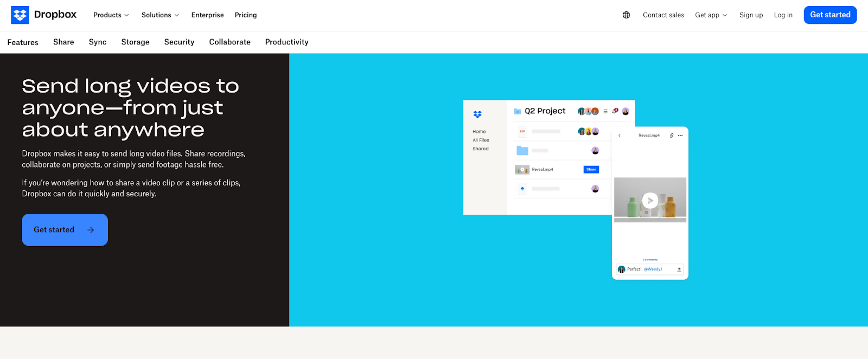Screen dimensions: 868x359
Task: Click the Reveal.mp4 thumbnail in the list
Action: 522,170
